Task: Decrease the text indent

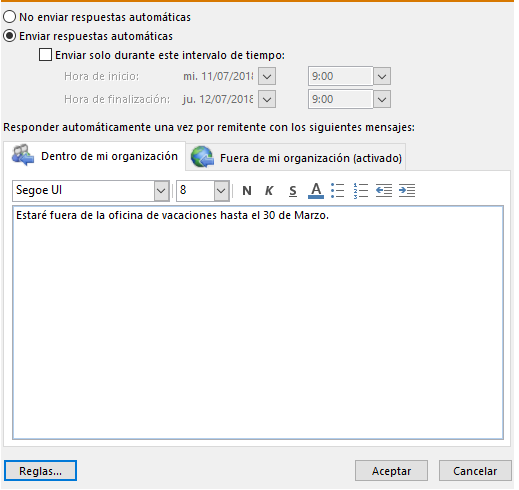Action: 384,191
